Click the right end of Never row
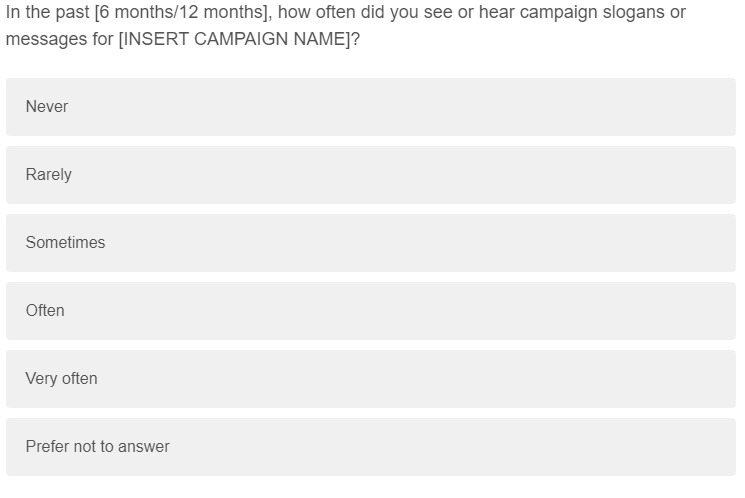This screenshot has width=745, height=498. (715, 107)
